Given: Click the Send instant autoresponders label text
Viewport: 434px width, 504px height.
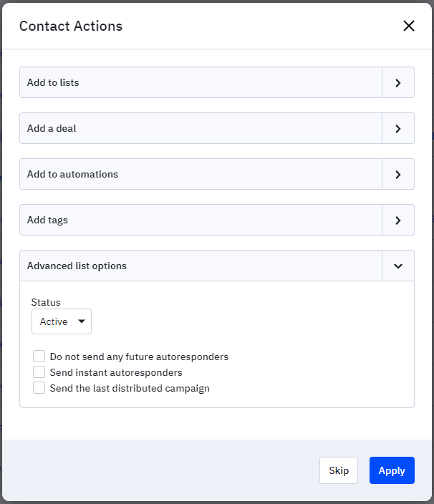Looking at the screenshot, I should [x=116, y=372].
